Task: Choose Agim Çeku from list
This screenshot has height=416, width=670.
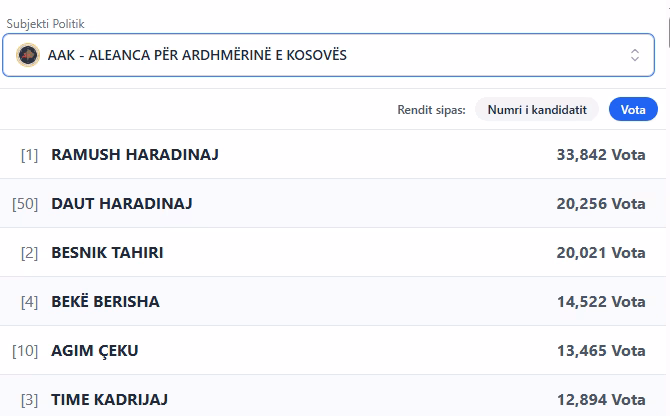Action: tap(95, 351)
